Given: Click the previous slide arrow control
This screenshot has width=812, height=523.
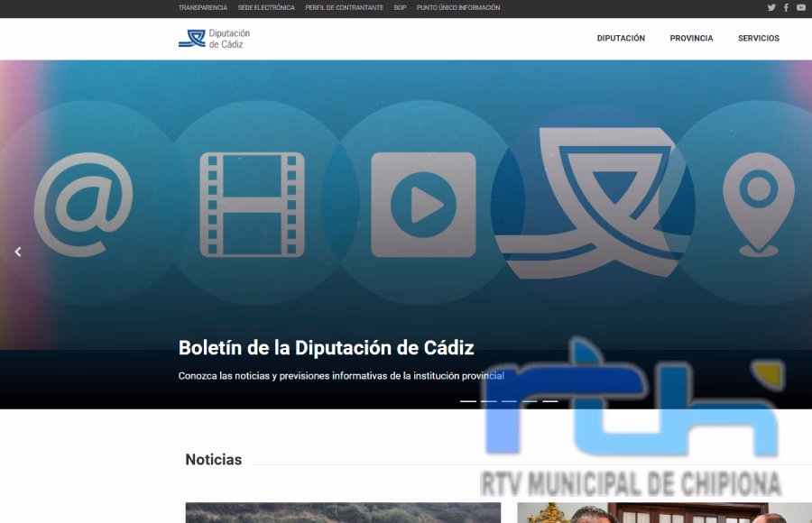Looking at the screenshot, I should coord(16,251).
